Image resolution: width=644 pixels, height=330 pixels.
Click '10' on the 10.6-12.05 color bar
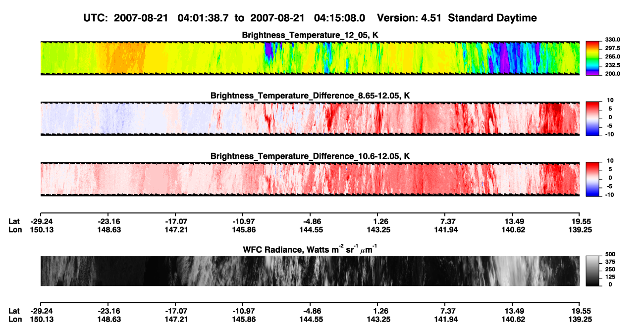coord(611,161)
